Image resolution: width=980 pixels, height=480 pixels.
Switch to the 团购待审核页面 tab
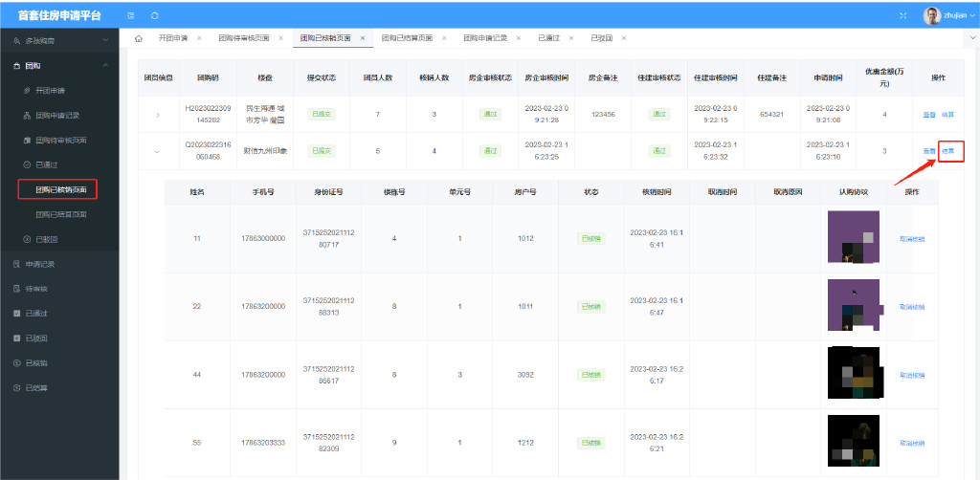244,38
